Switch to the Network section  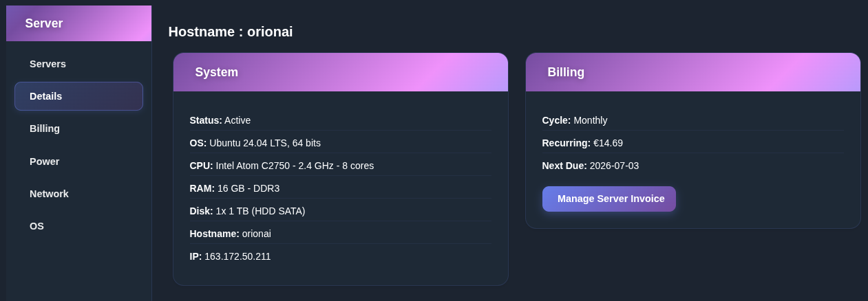(78, 194)
